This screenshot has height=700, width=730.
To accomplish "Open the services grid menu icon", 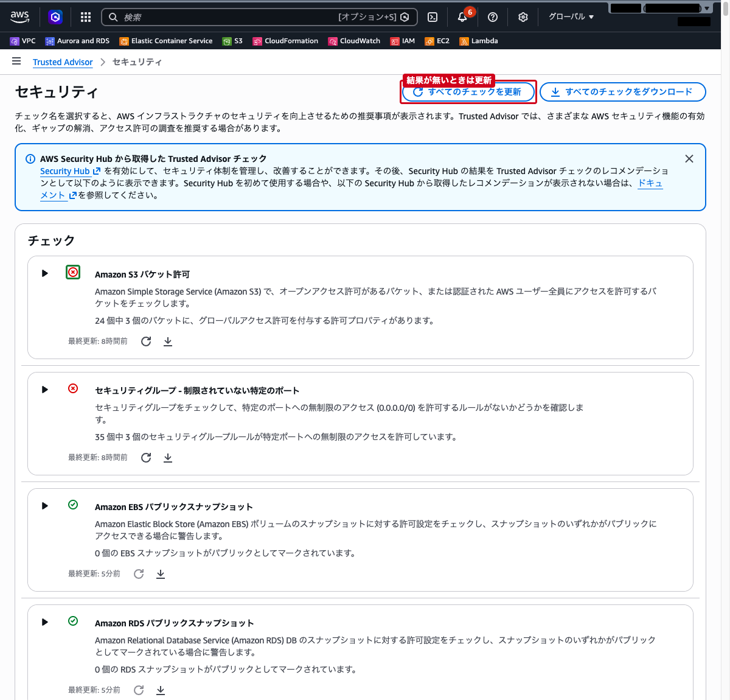I will (86, 17).
